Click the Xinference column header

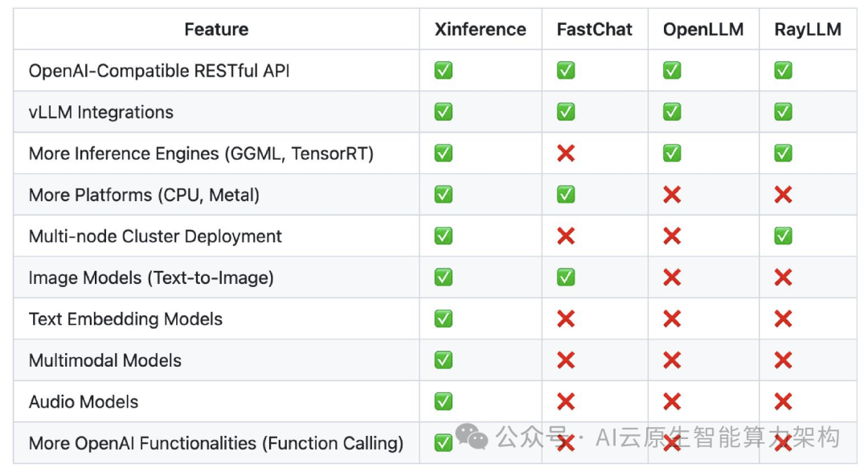point(480,30)
